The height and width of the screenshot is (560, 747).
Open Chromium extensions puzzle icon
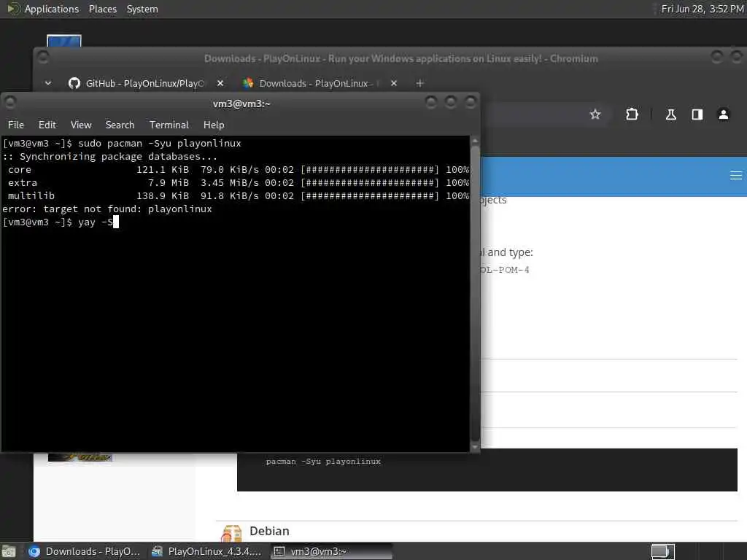pos(632,114)
